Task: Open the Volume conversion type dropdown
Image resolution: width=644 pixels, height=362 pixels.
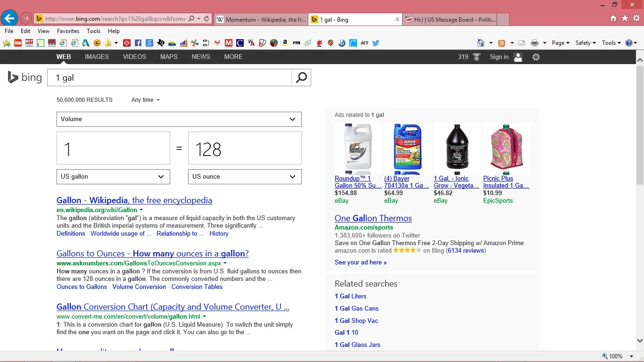Action: [179, 119]
